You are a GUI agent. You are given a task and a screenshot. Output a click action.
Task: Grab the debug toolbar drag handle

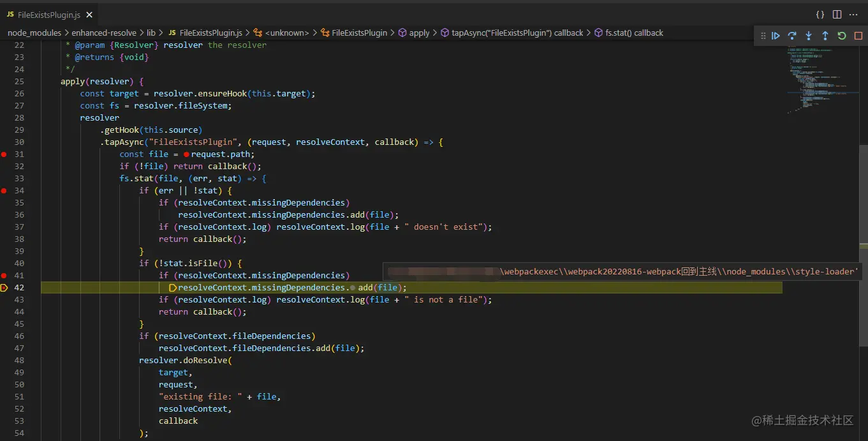tap(763, 36)
